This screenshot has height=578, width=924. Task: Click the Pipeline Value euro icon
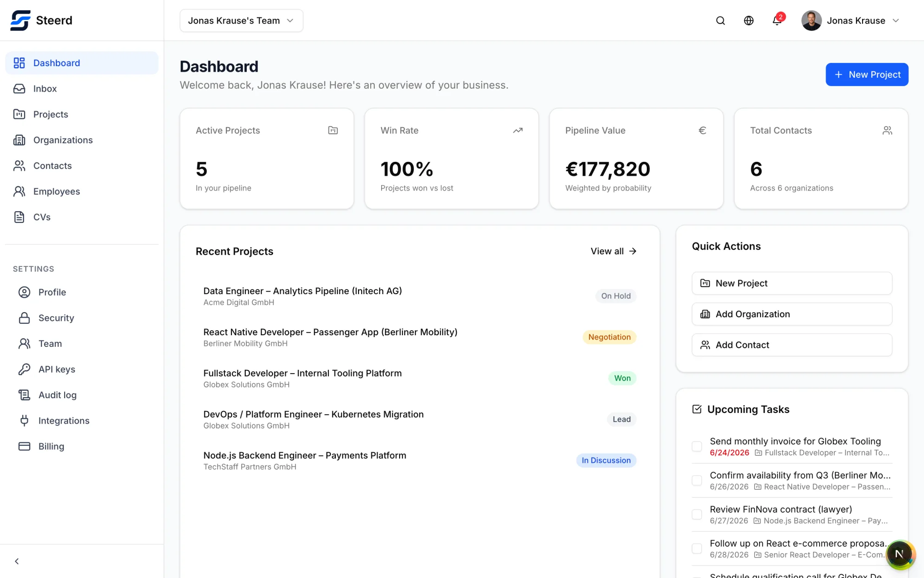tap(702, 130)
